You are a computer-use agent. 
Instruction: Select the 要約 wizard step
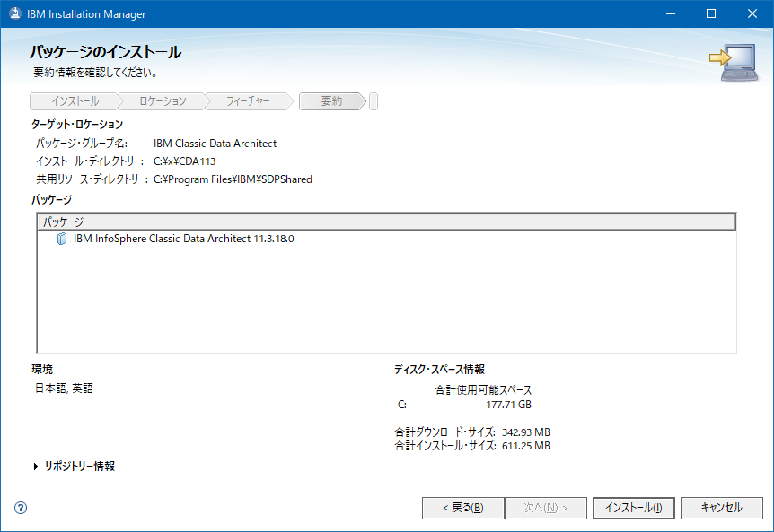pos(331,101)
